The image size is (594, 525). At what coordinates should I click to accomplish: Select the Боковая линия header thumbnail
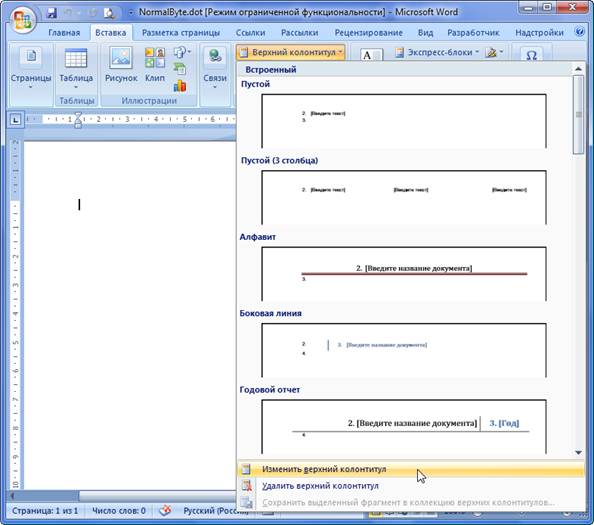pos(404,350)
